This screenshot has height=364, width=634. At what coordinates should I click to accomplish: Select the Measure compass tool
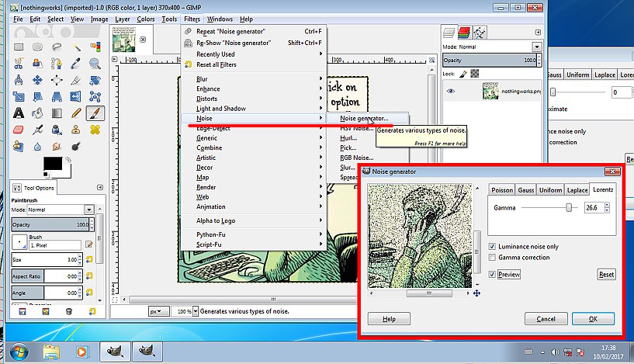(19, 80)
